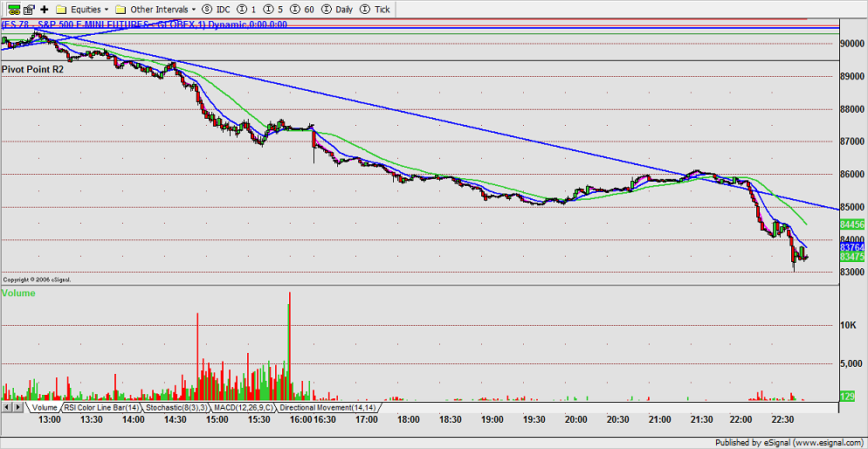Click the green 84456 price marker

pos(852,224)
